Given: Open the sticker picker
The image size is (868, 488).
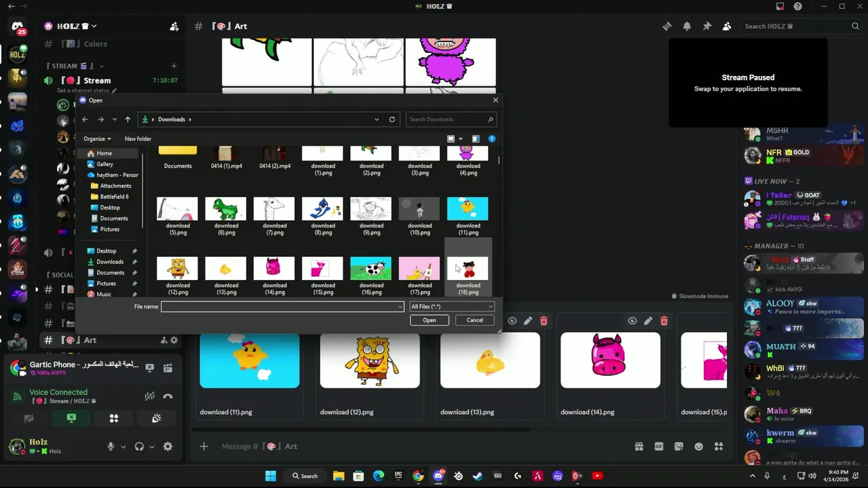Looking at the screenshot, I should click(x=679, y=447).
